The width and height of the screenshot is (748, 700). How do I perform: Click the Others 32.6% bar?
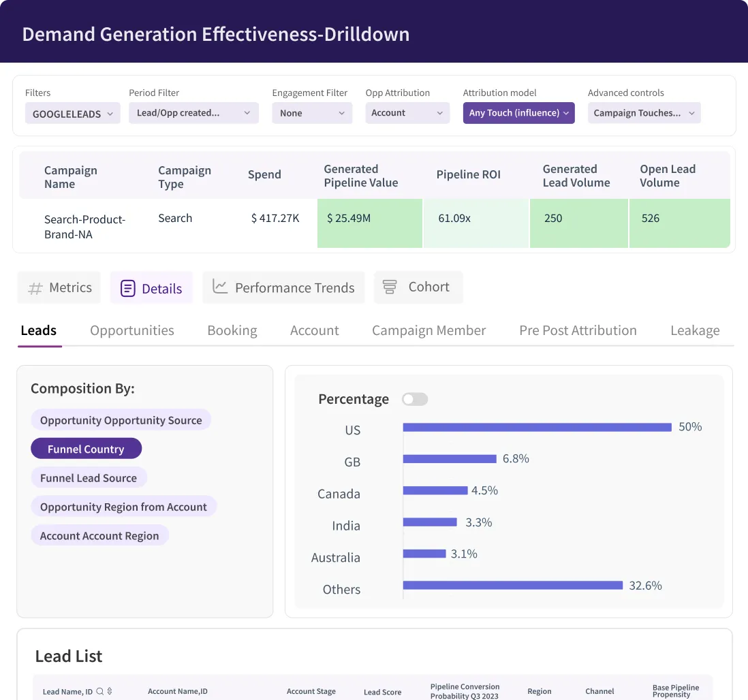[x=513, y=586]
